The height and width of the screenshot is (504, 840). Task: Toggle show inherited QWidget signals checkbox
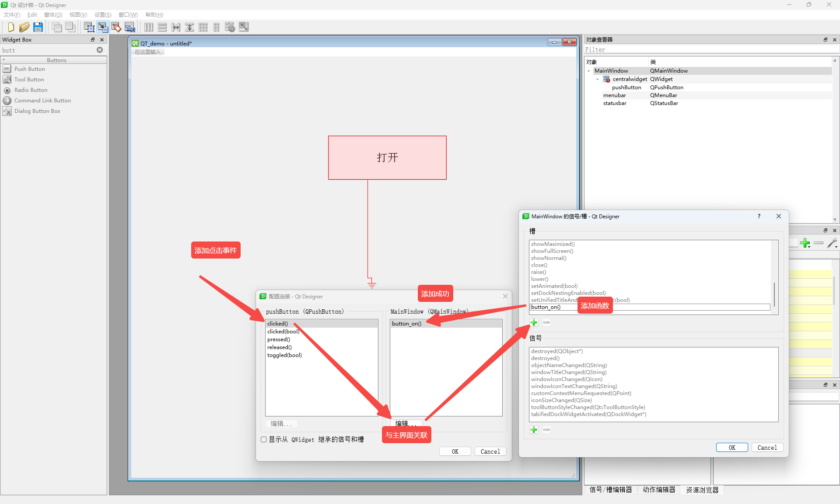point(264,439)
